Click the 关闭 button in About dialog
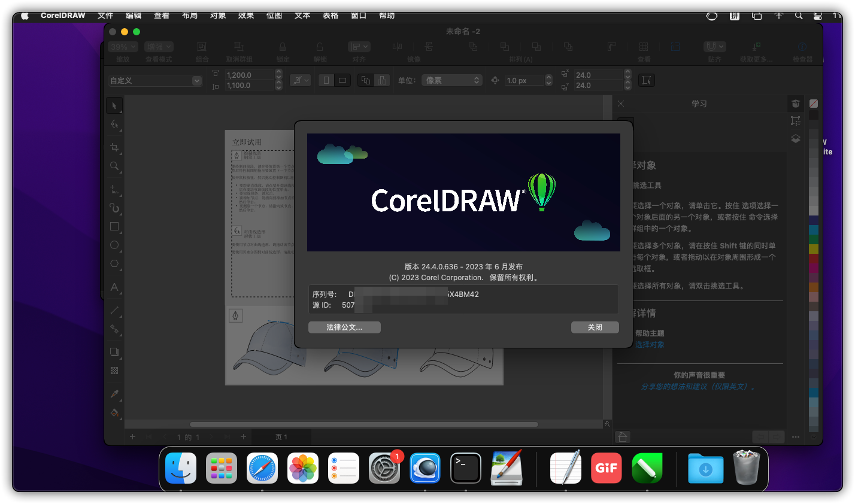This screenshot has height=504, width=855. tap(595, 327)
